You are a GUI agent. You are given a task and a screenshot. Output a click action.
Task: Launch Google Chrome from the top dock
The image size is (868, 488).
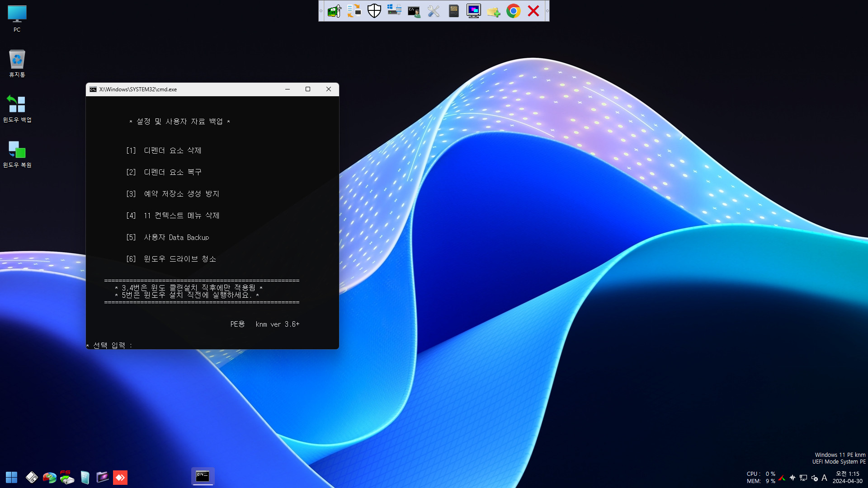[x=513, y=11]
